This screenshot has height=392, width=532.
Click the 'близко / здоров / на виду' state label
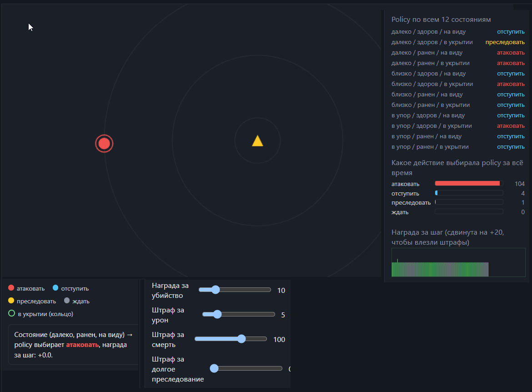pyautogui.click(x=428, y=74)
